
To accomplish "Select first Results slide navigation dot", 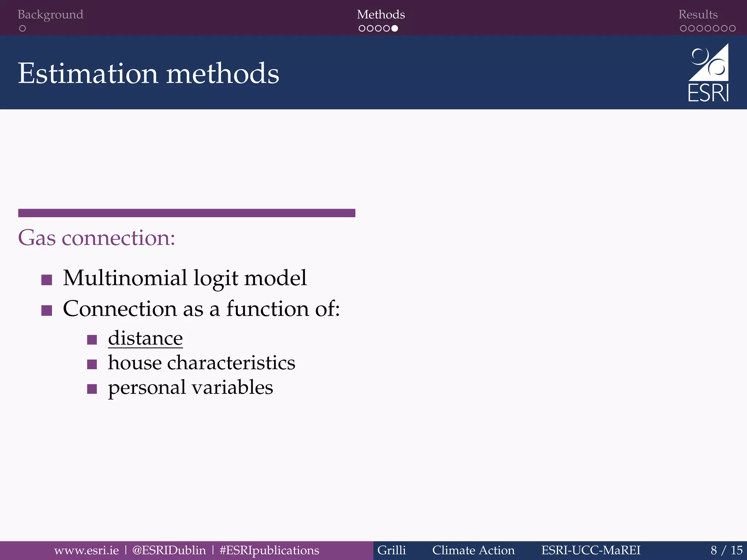I will pyautogui.click(x=684, y=28).
